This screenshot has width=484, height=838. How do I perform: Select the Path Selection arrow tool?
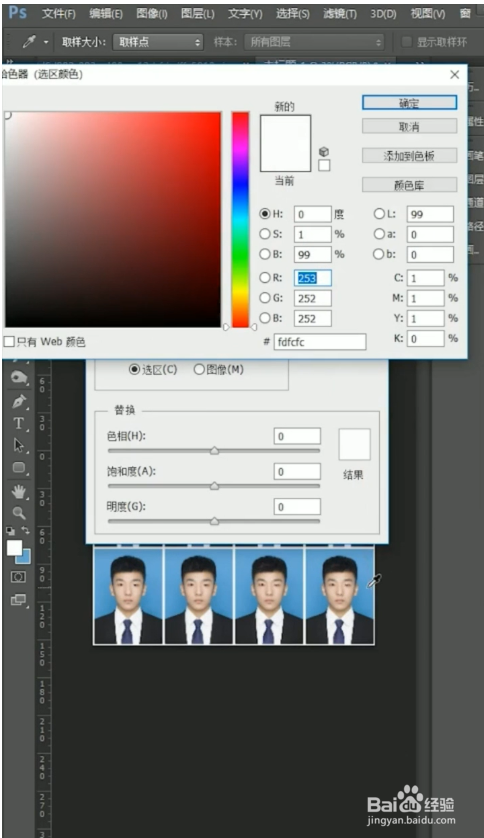[19, 445]
